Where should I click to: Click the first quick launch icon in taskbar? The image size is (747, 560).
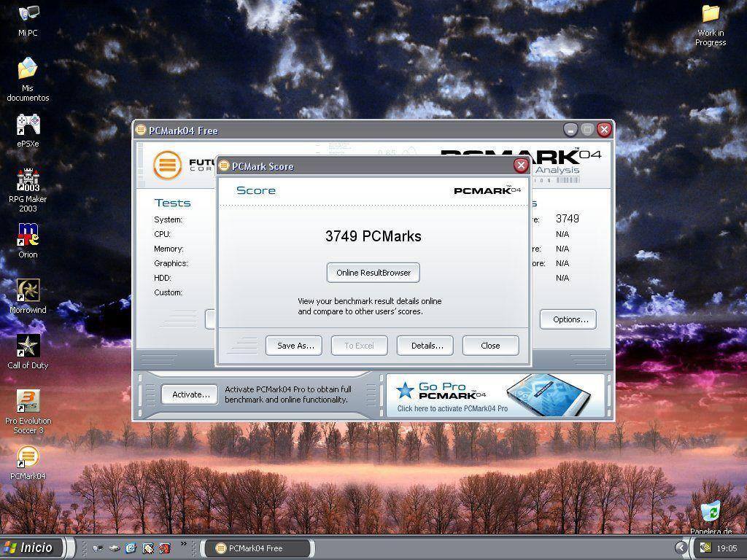click(98, 548)
